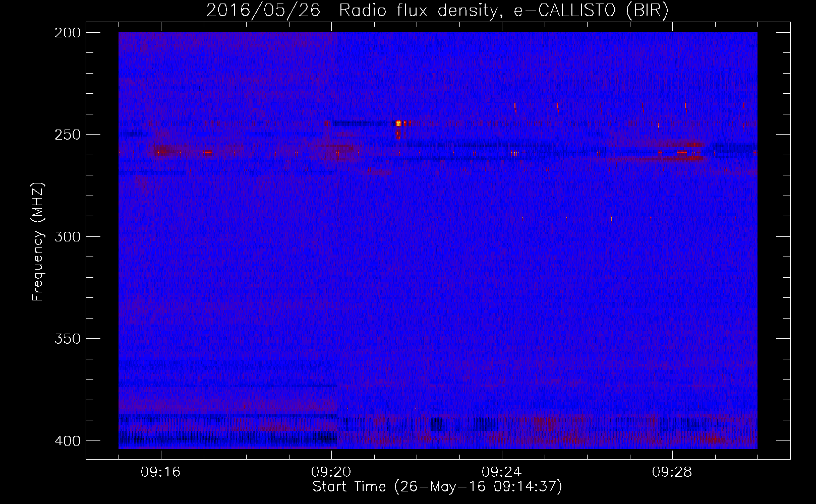This screenshot has width=816, height=504.
Task: Click the 'Start Time (26-May-16 09:14:37)' label
Action: pyautogui.click(x=437, y=487)
